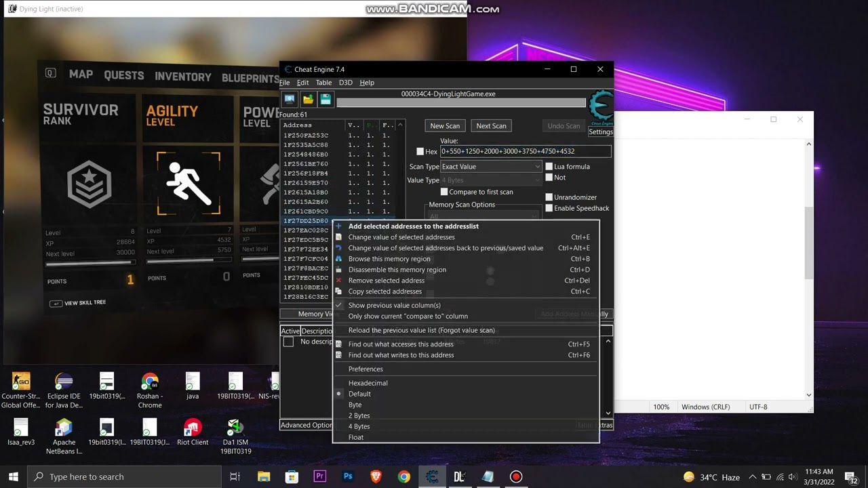Screen dimensions: 868x488
Task: Tick the Active checkbox for No description entry
Action: [x=288, y=342]
